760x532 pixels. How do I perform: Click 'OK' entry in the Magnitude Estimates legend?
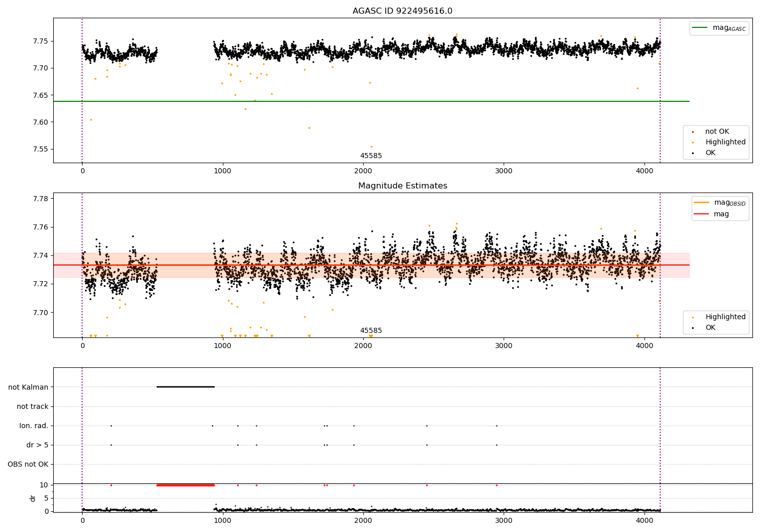(710, 328)
